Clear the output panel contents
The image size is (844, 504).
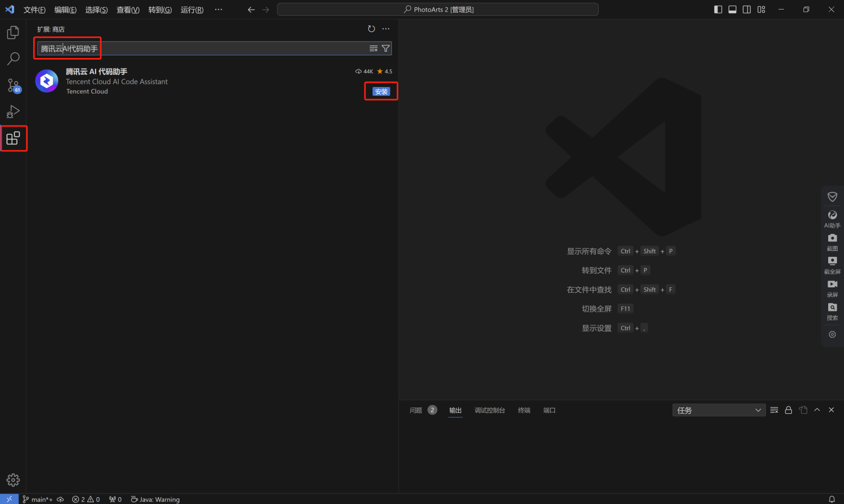[774, 410]
